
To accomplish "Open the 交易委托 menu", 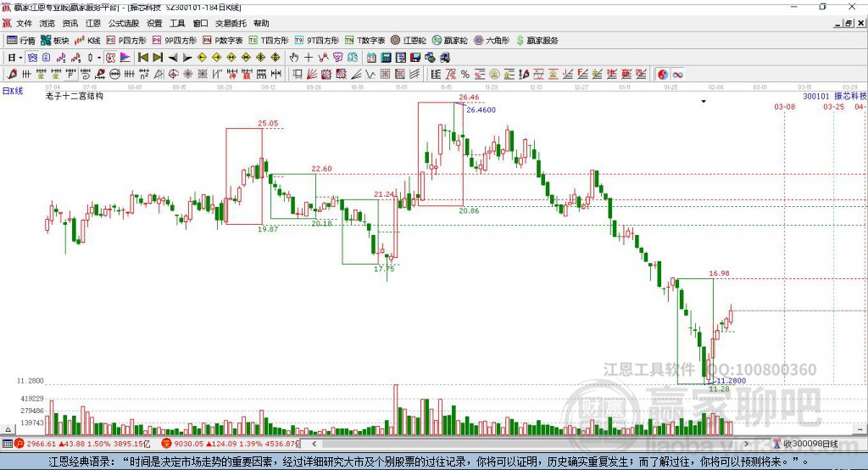I will coord(231,23).
